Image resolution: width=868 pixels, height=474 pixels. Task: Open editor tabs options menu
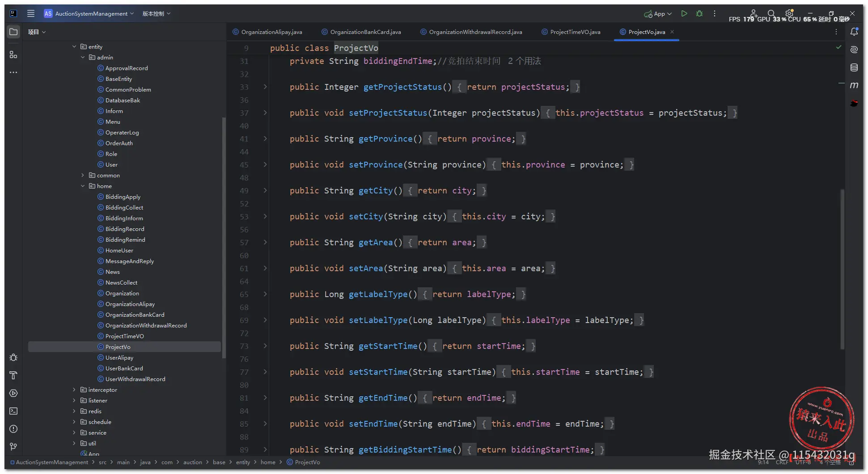[836, 32]
